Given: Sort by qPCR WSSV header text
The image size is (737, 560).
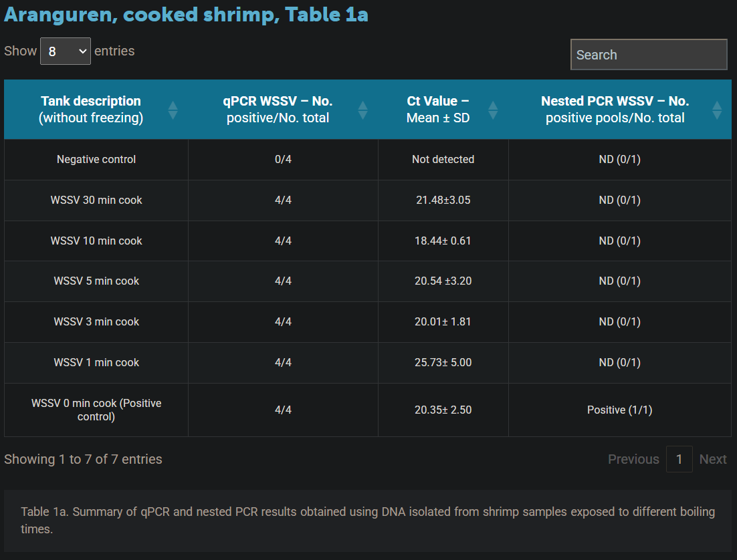Looking at the screenshot, I should [x=278, y=110].
